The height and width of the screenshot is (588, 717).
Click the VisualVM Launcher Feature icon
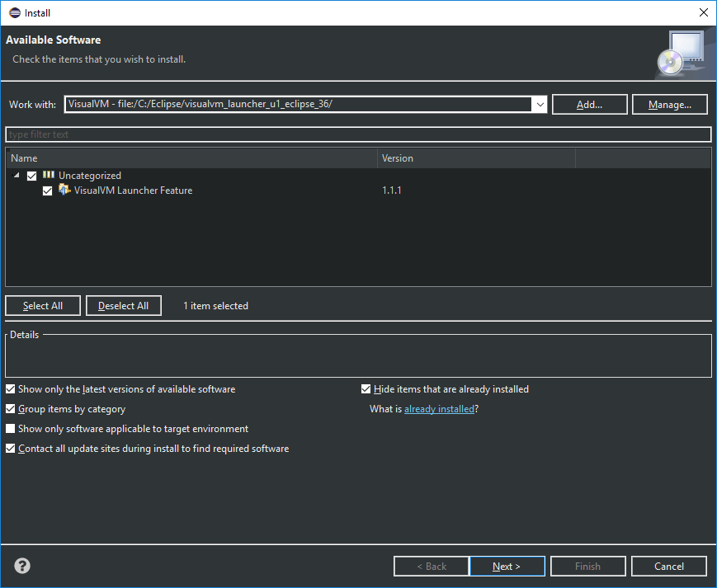tap(64, 191)
